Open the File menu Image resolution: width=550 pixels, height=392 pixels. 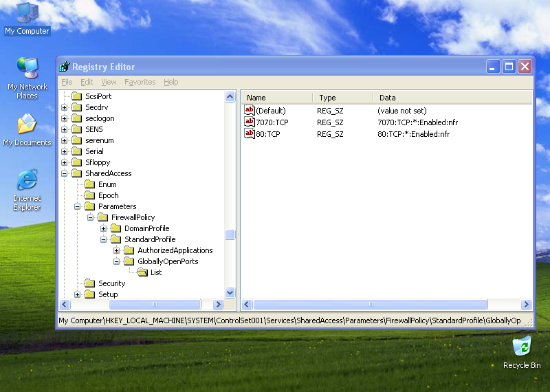67,82
